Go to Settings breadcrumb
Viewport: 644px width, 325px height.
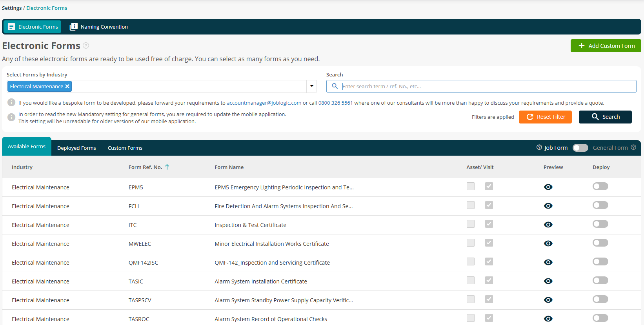click(x=12, y=8)
